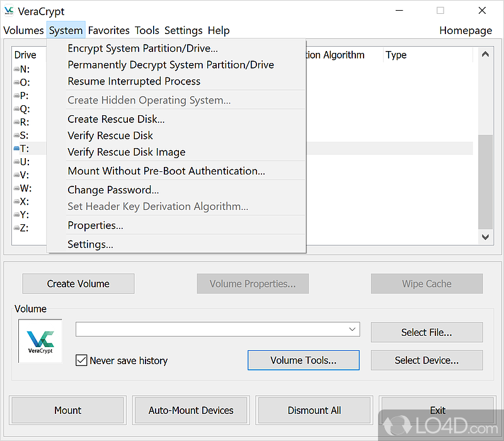Viewport: 504px width, 441px height.
Task: Open the Tools menu
Action: click(x=147, y=30)
